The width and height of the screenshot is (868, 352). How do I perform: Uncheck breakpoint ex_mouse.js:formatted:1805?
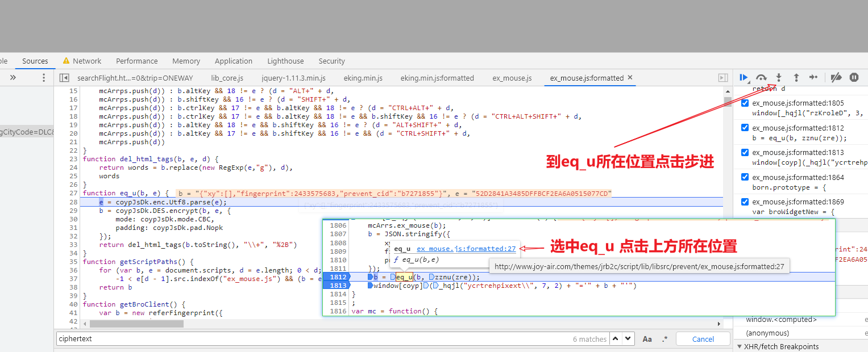tap(745, 103)
